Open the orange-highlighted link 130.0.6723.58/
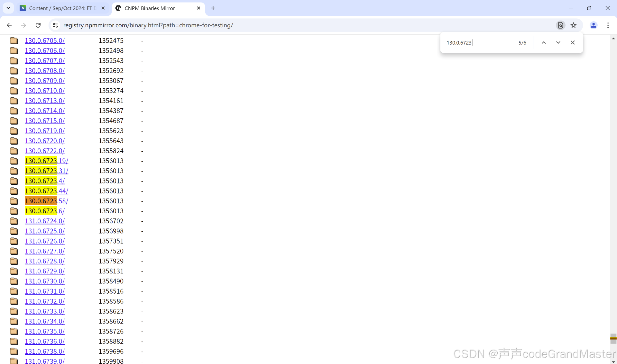 coord(47,201)
